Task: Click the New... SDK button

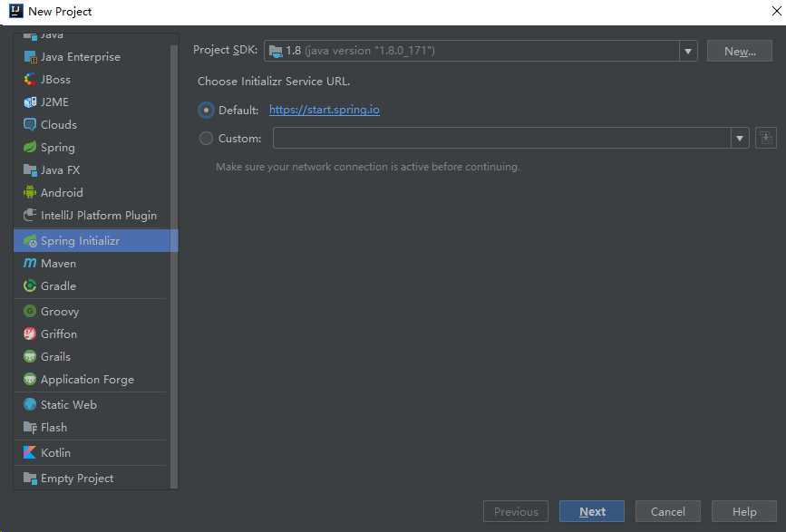Action: 740,51
